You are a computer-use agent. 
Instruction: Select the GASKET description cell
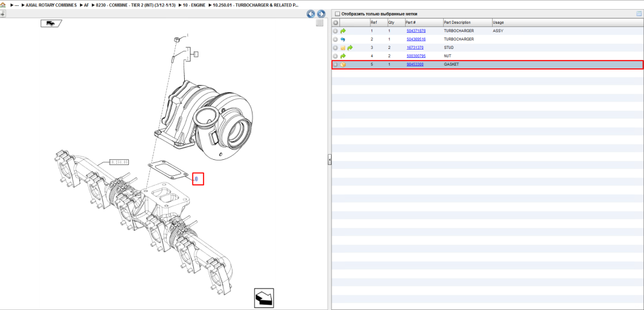451,64
